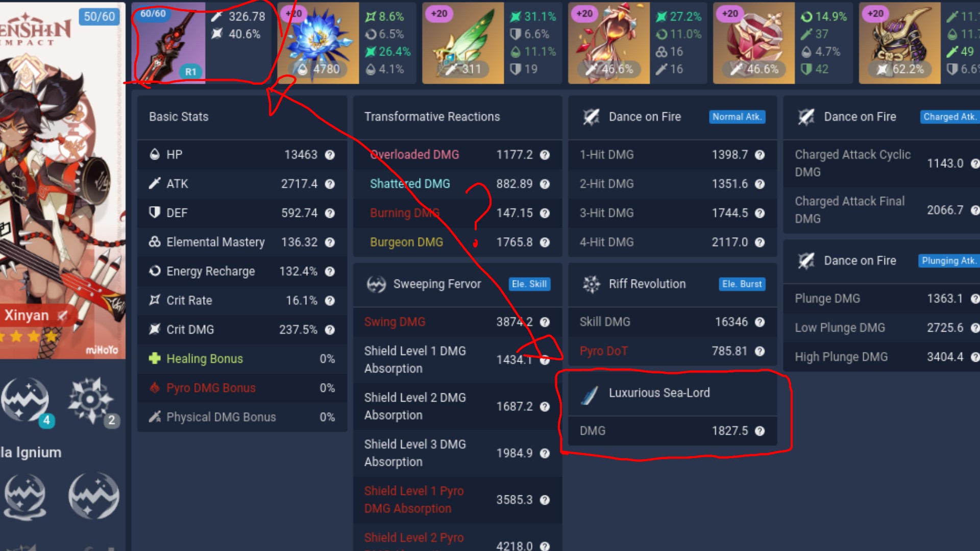The image size is (980, 551).
Task: Click the help icon next to Luxurious Sea-Lord DMG
Action: (x=759, y=431)
